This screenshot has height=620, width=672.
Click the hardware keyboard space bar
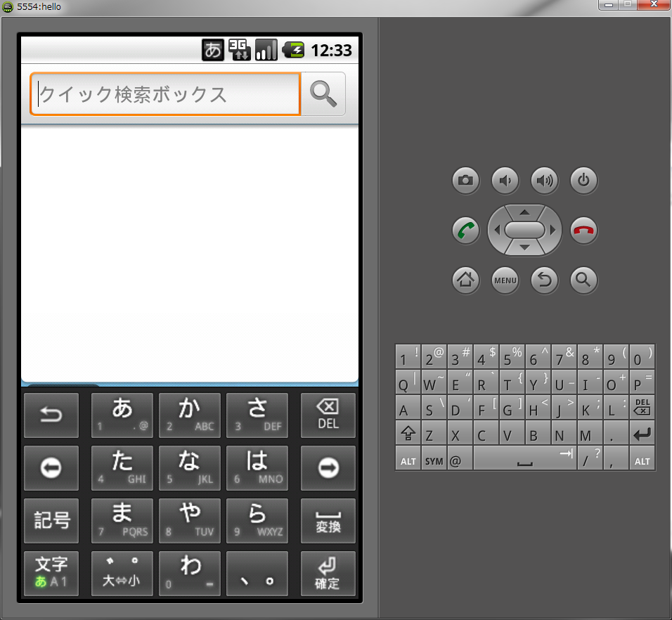(x=525, y=458)
